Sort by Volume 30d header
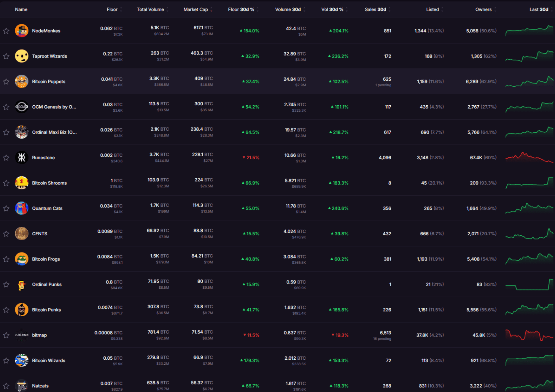This screenshot has width=555, height=392. [x=290, y=9]
